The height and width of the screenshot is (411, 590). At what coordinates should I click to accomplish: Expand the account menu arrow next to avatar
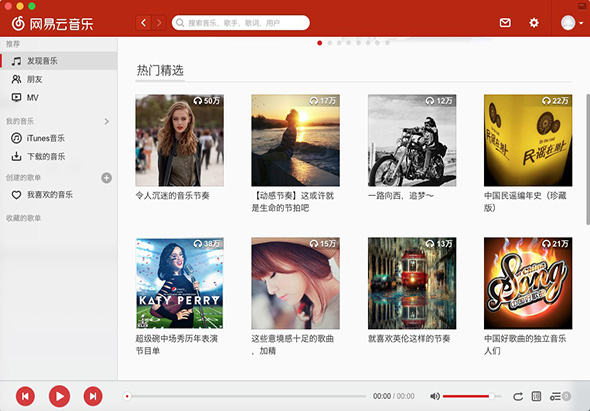click(581, 23)
